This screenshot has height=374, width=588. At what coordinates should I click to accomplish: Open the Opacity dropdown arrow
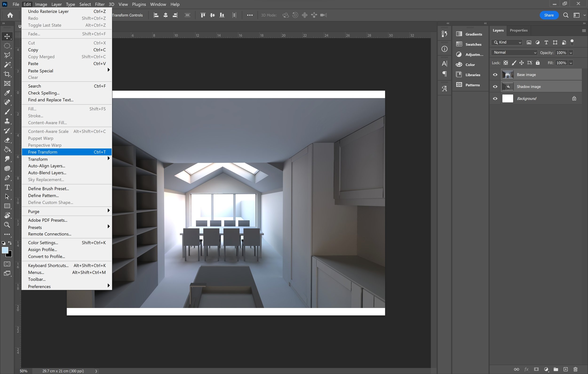pos(571,53)
